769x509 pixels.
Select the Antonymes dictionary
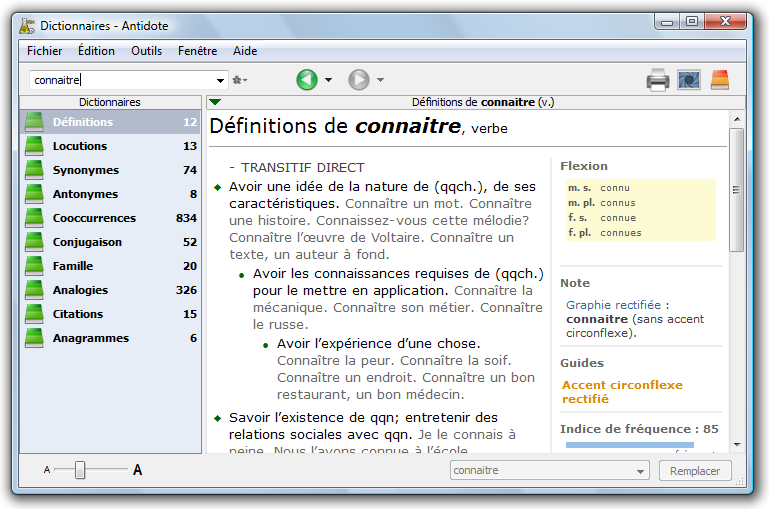(x=110, y=194)
